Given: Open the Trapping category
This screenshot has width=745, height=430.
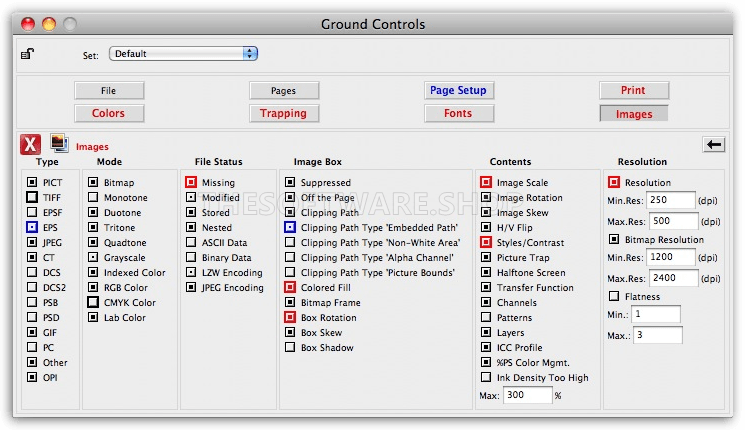Looking at the screenshot, I should [x=284, y=113].
